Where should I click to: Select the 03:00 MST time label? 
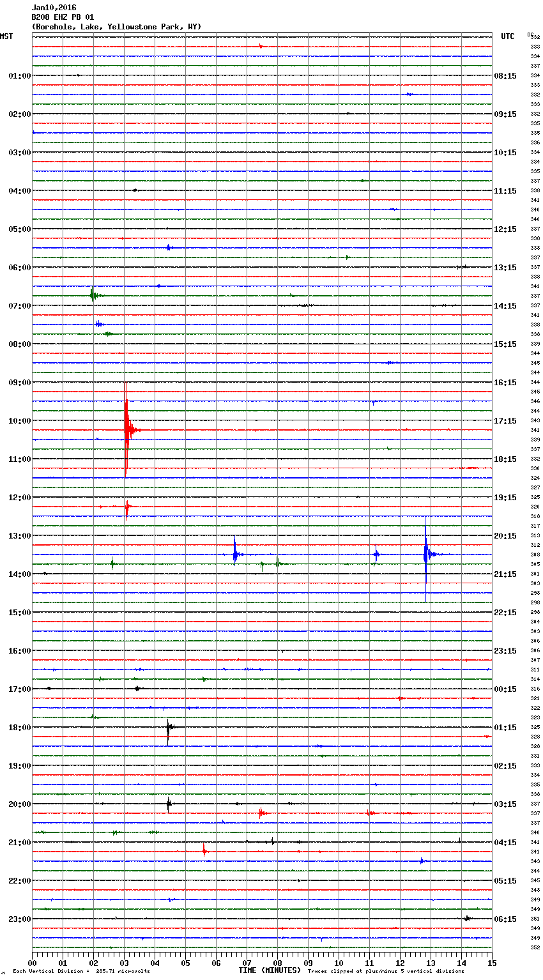[x=20, y=153]
